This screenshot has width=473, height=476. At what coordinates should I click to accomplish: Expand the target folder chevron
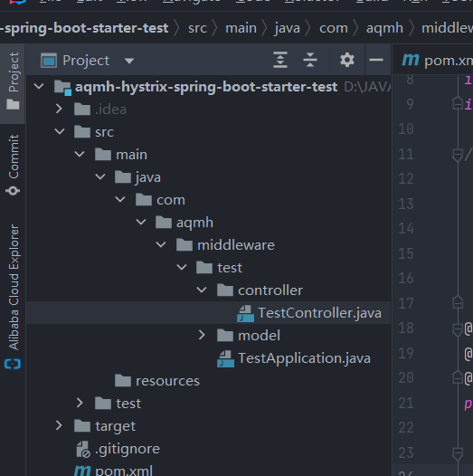click(59, 426)
